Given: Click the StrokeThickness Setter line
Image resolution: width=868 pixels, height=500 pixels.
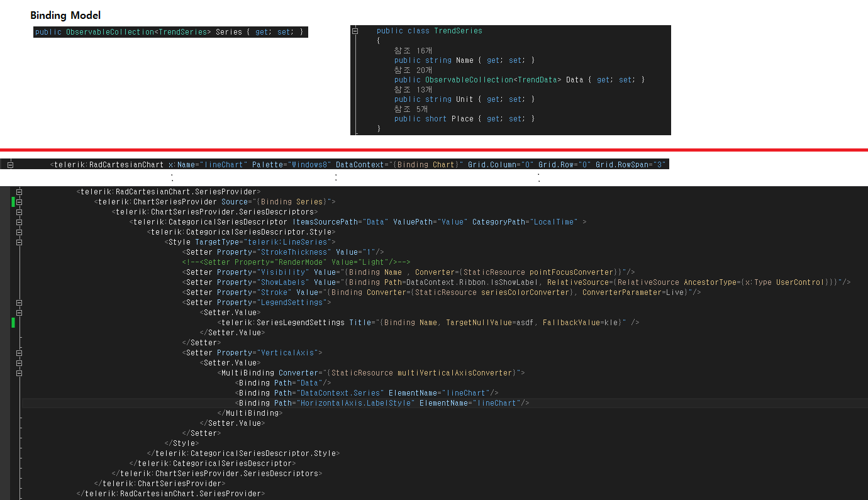Looking at the screenshot, I should (x=283, y=252).
